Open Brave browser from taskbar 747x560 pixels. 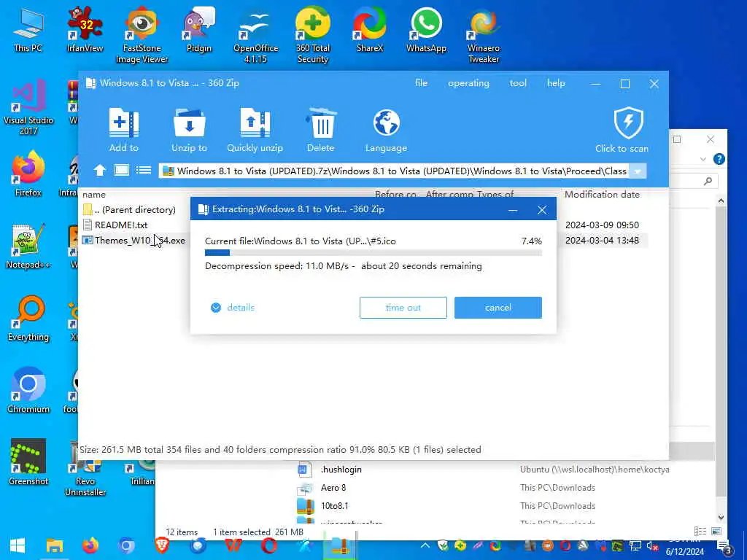(x=162, y=545)
